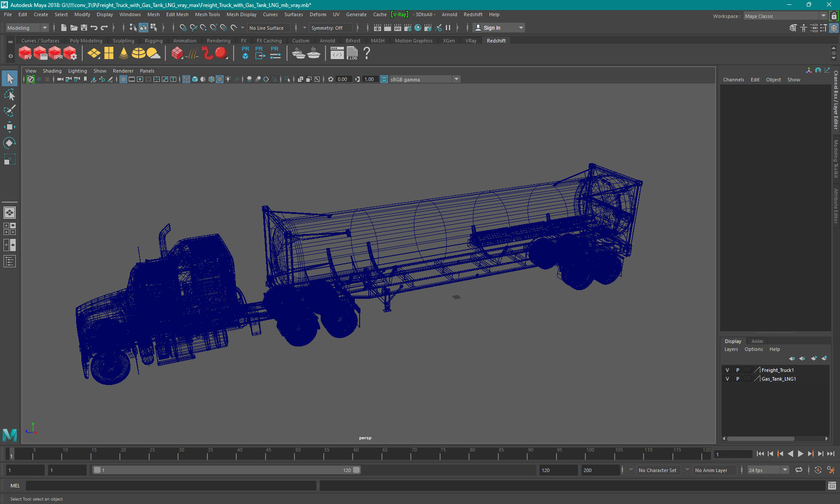Viewport: 840px width, 504px height.
Task: Create new layer icon in layer editor
Action: click(x=814, y=358)
